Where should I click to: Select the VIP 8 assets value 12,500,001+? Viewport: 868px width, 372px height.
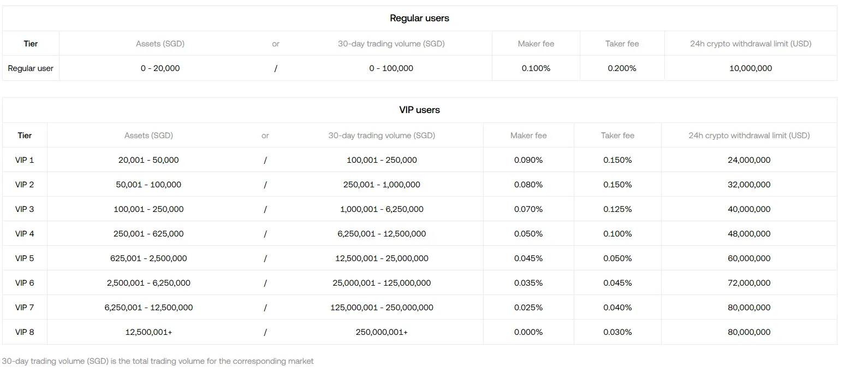[x=148, y=332]
